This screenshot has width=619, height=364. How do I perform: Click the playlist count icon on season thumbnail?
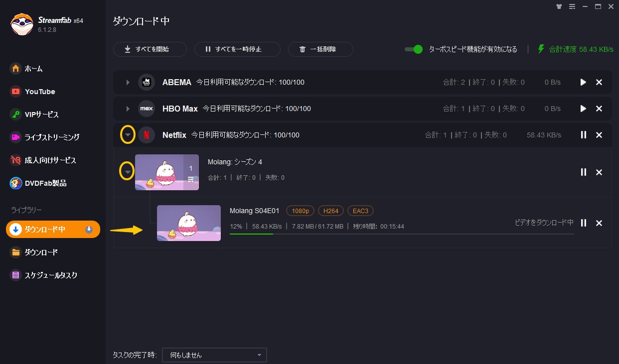191,178
